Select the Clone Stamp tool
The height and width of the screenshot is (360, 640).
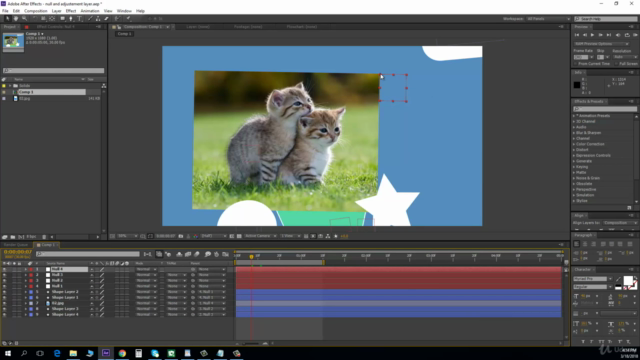pos(98,18)
